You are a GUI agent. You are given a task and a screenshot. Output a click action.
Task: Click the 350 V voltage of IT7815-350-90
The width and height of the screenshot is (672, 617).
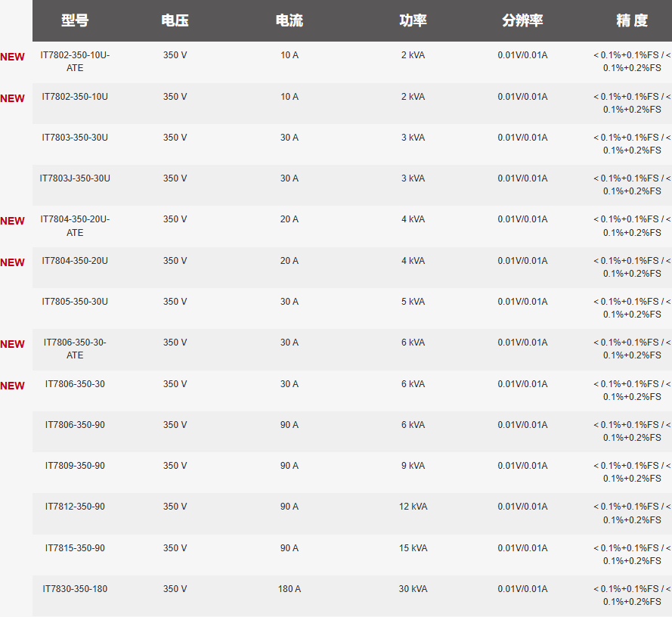point(175,548)
